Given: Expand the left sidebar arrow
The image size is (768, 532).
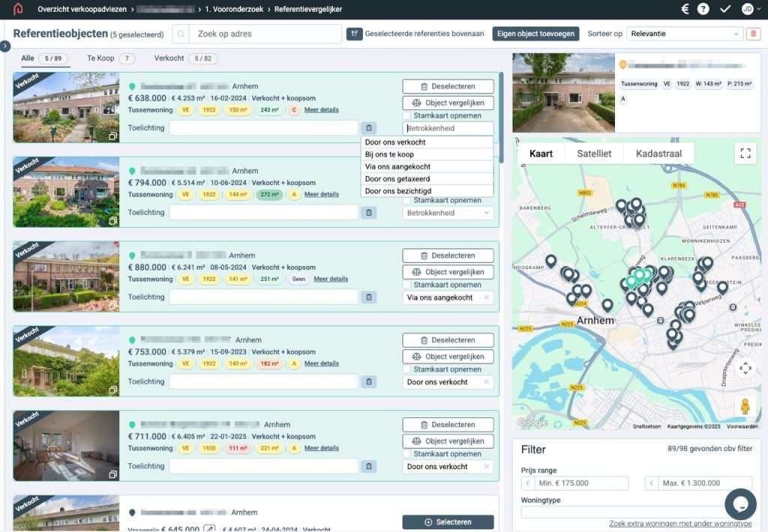Looking at the screenshot, I should pos(5,46).
